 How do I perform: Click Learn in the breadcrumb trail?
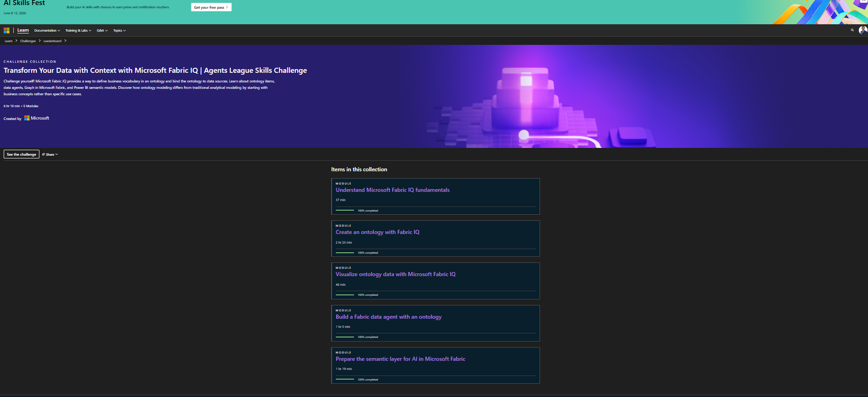[x=9, y=41]
